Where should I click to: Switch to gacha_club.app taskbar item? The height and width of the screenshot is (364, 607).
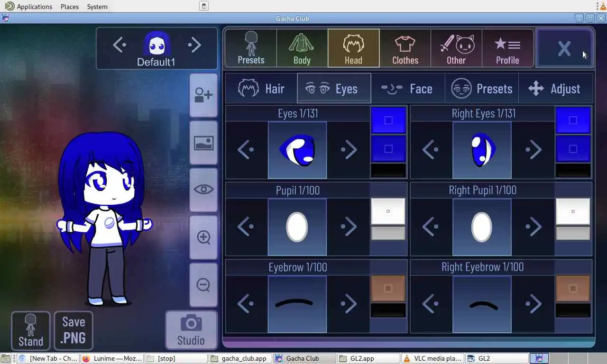pyautogui.click(x=240, y=358)
